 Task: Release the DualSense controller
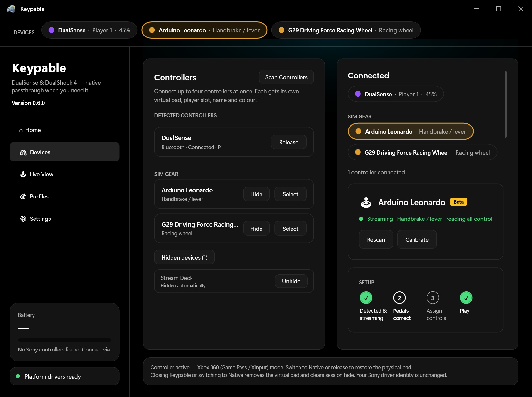(289, 142)
